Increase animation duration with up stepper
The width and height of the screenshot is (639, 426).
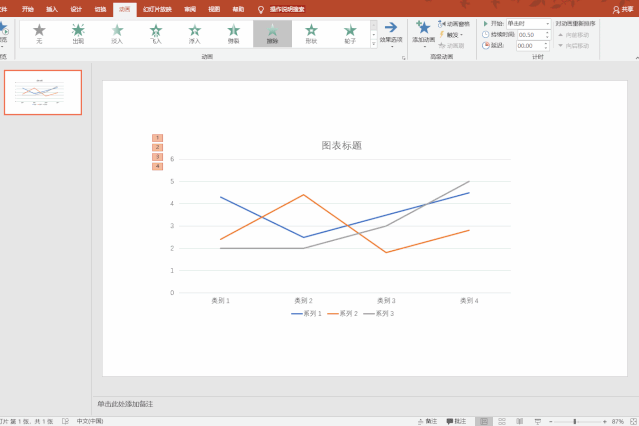coord(547,33)
